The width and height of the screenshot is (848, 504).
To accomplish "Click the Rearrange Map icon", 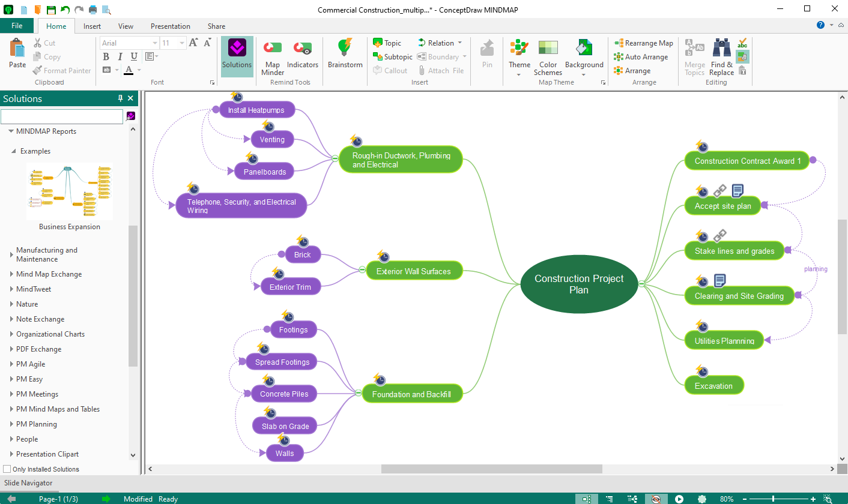I will click(619, 43).
